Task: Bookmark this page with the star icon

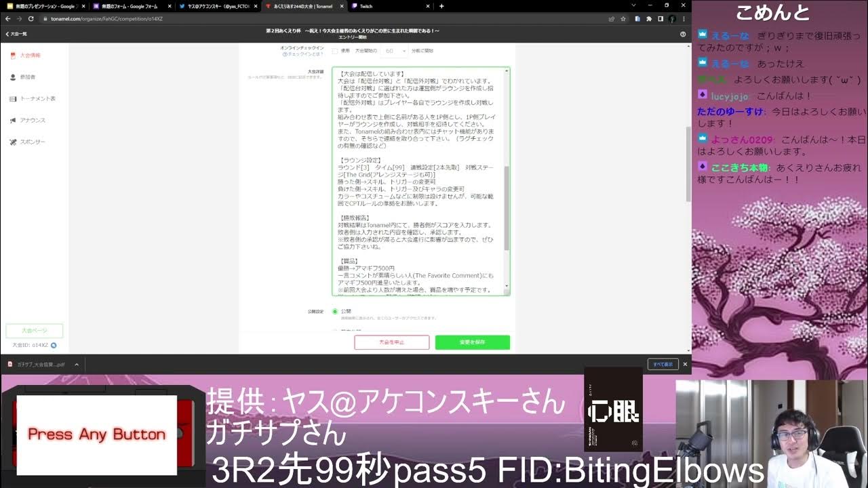Action: 622,19
